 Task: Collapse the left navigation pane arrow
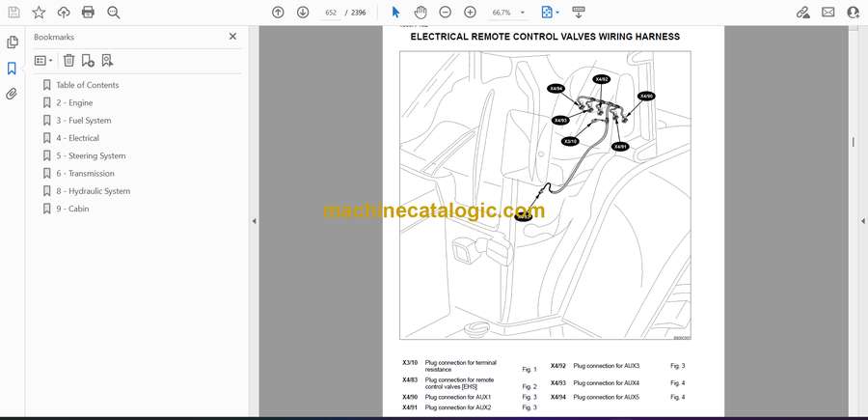[254, 221]
